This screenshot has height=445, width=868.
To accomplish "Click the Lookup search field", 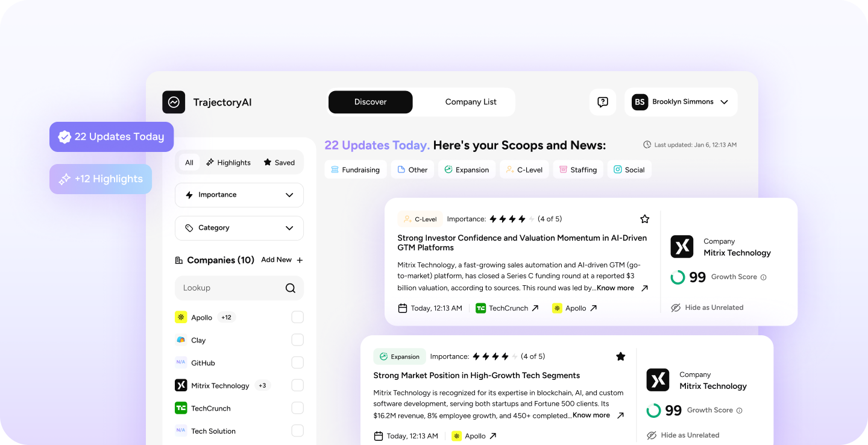I will coord(229,288).
